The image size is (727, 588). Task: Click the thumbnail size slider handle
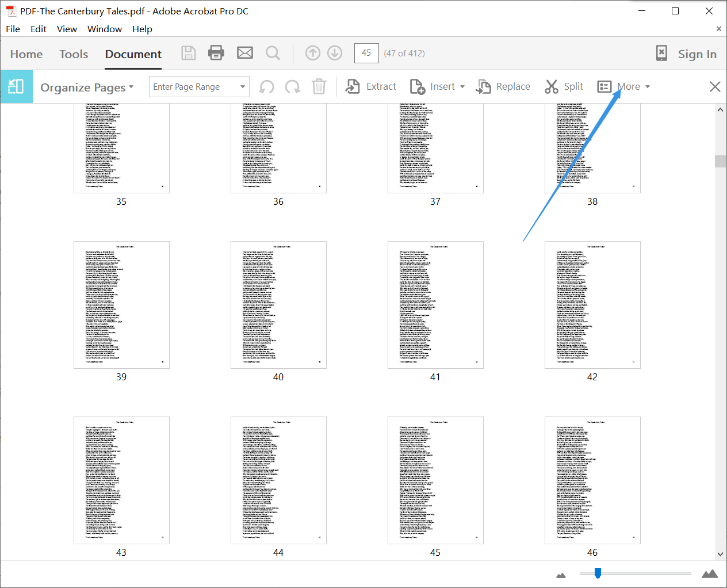pyautogui.click(x=598, y=573)
